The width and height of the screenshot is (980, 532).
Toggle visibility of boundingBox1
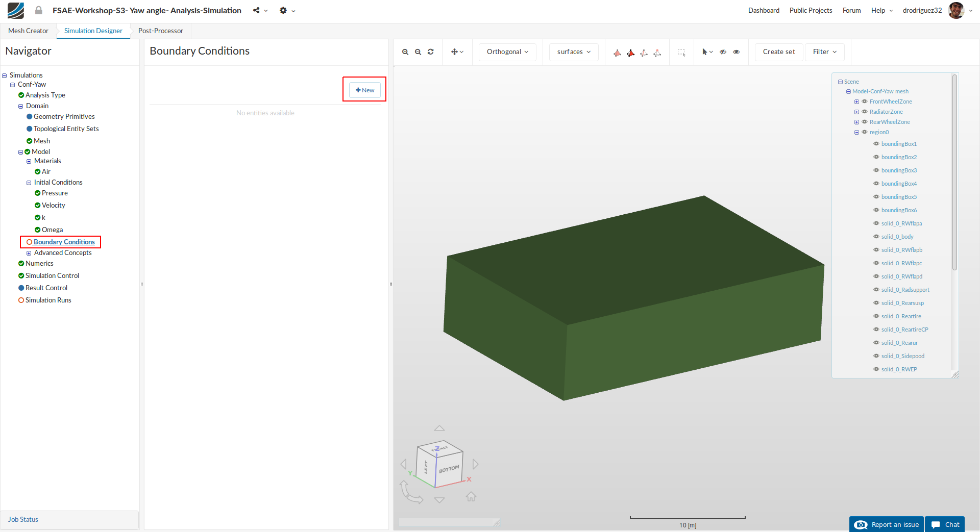[x=876, y=144]
